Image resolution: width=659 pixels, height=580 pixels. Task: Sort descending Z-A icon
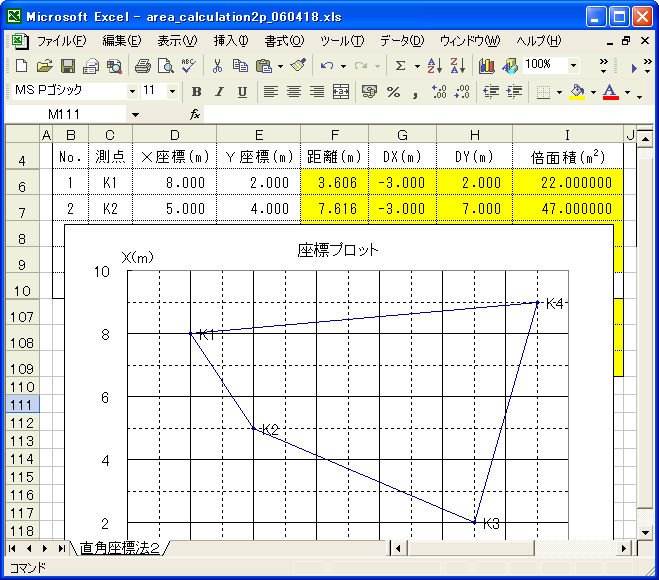pyautogui.click(x=458, y=66)
